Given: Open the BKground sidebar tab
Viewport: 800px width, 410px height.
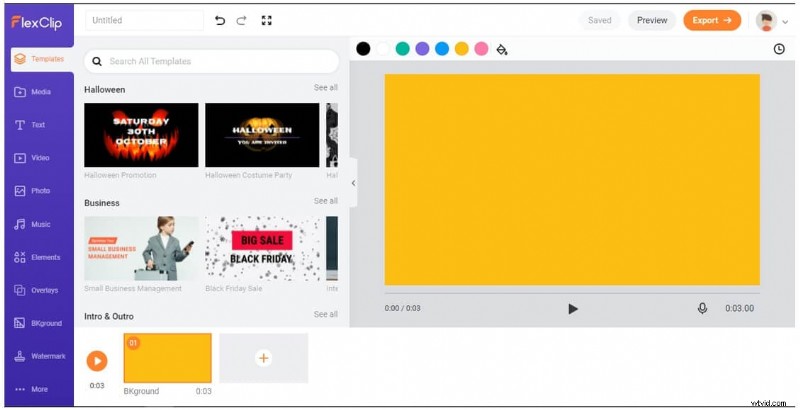Looking at the screenshot, I should click(40, 323).
